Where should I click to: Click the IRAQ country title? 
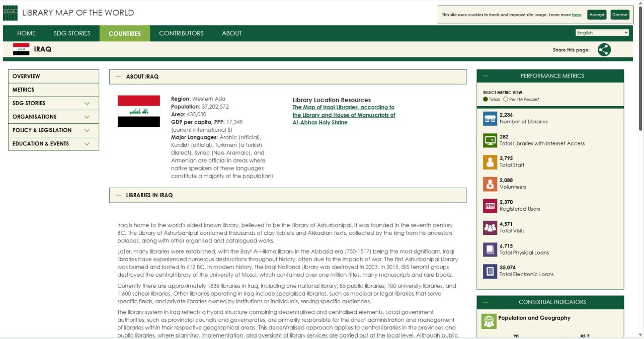click(x=43, y=49)
